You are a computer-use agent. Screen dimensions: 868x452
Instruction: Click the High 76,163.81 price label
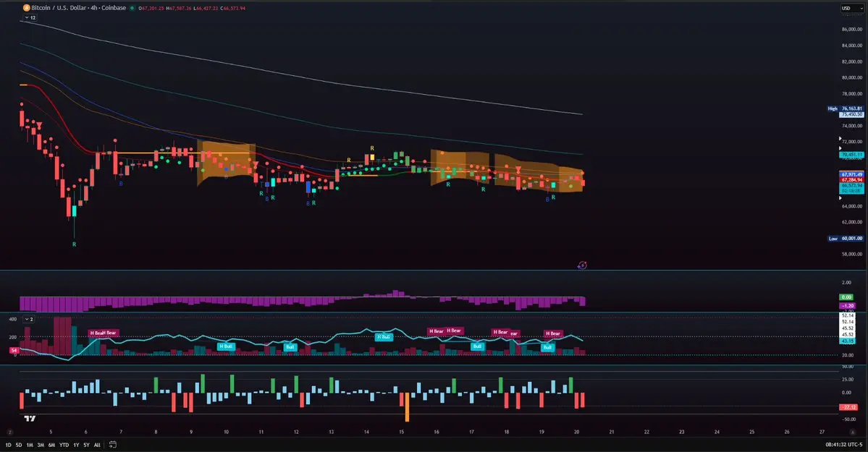point(845,108)
